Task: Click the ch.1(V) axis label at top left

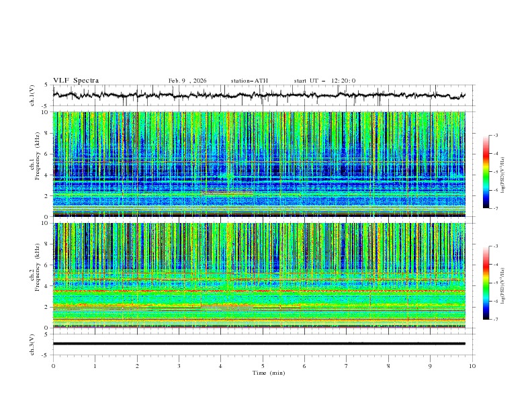Action: point(33,95)
